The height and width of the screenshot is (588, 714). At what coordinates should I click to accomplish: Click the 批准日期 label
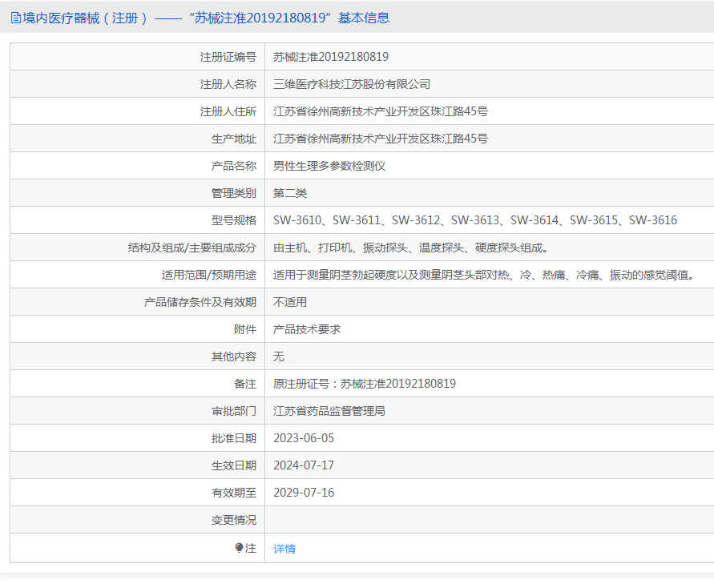pos(234,438)
